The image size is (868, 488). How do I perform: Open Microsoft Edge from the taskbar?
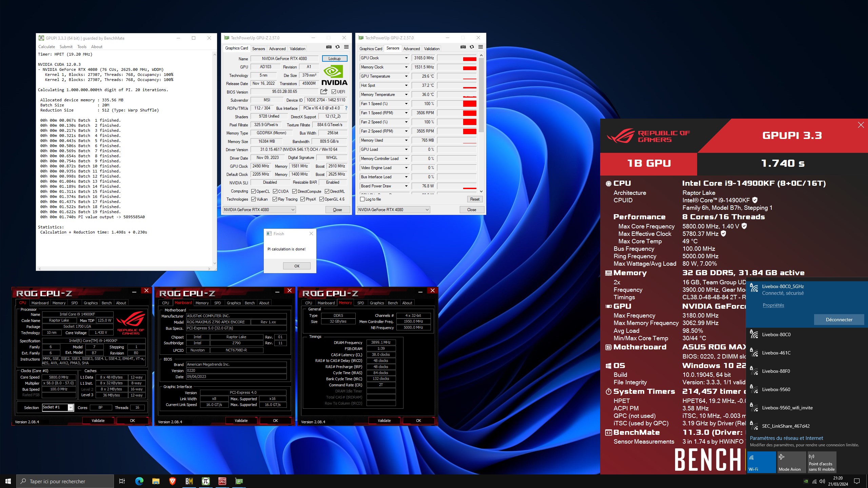139,481
